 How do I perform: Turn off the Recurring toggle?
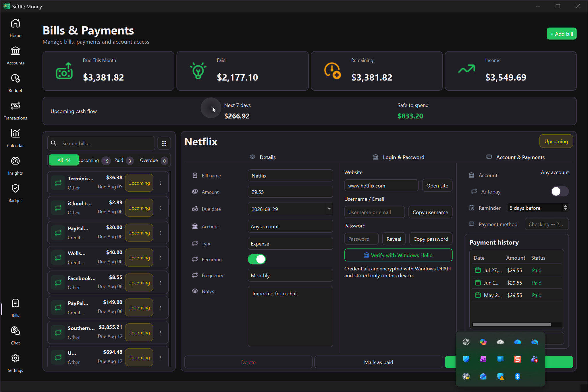coord(257,259)
